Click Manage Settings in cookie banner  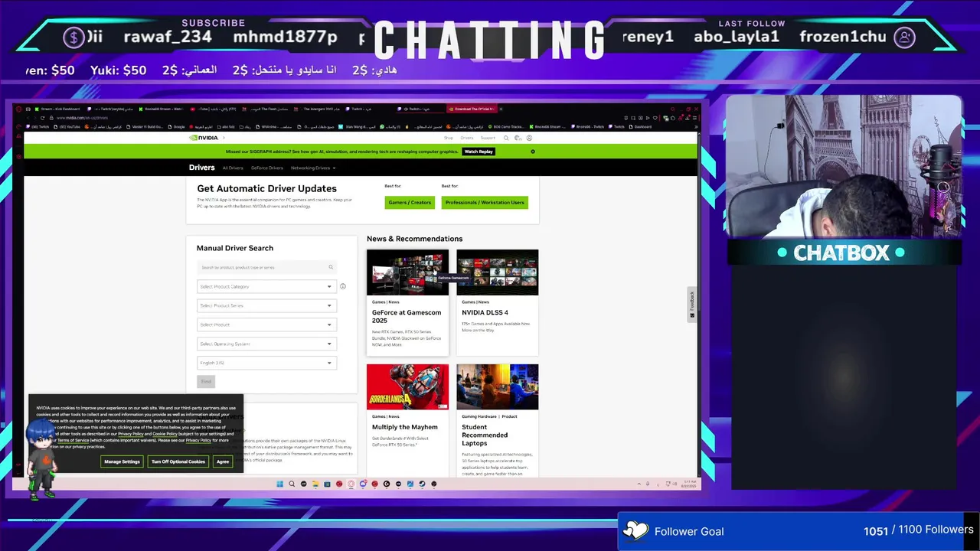[x=122, y=461]
